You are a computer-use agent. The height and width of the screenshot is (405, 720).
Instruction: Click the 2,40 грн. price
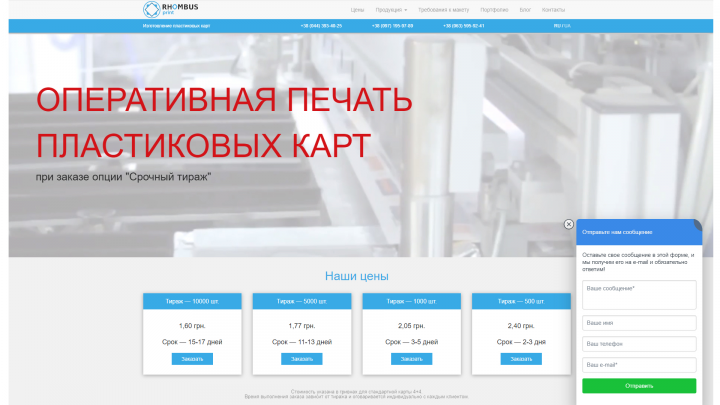tap(521, 326)
